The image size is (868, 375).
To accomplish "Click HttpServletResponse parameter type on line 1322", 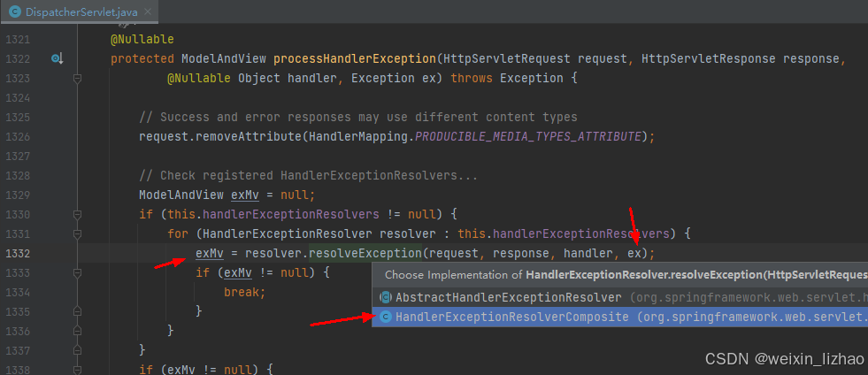I will [709, 58].
